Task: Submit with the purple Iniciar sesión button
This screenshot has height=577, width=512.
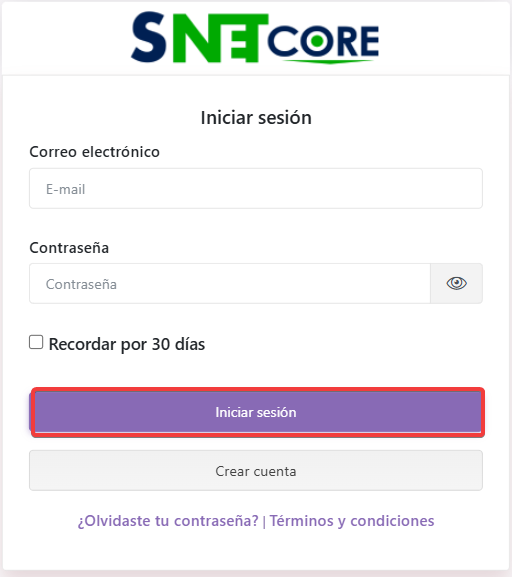Action: (256, 412)
